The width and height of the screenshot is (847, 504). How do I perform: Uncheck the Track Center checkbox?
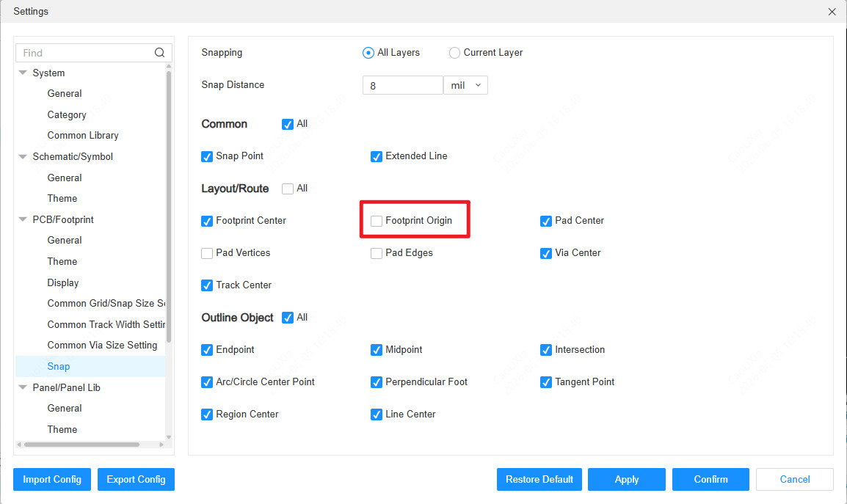click(x=207, y=285)
